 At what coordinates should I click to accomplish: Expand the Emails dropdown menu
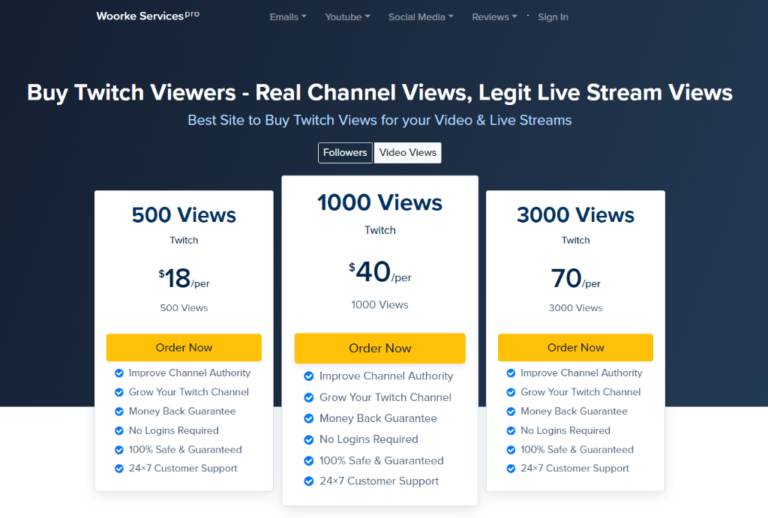[288, 17]
